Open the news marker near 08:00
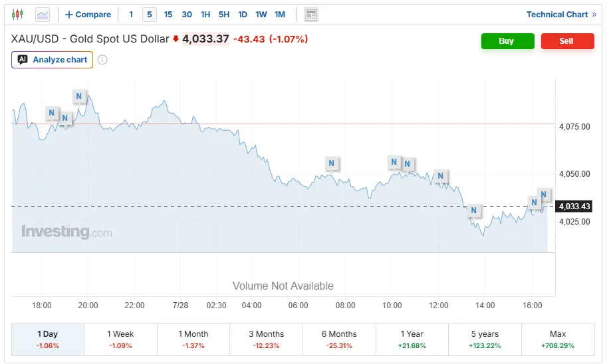 tap(331, 163)
